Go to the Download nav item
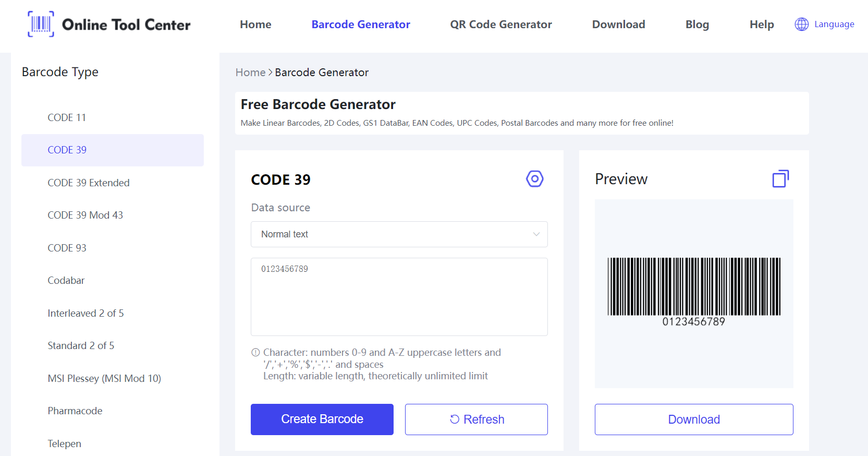The height and width of the screenshot is (456, 868). click(x=618, y=25)
